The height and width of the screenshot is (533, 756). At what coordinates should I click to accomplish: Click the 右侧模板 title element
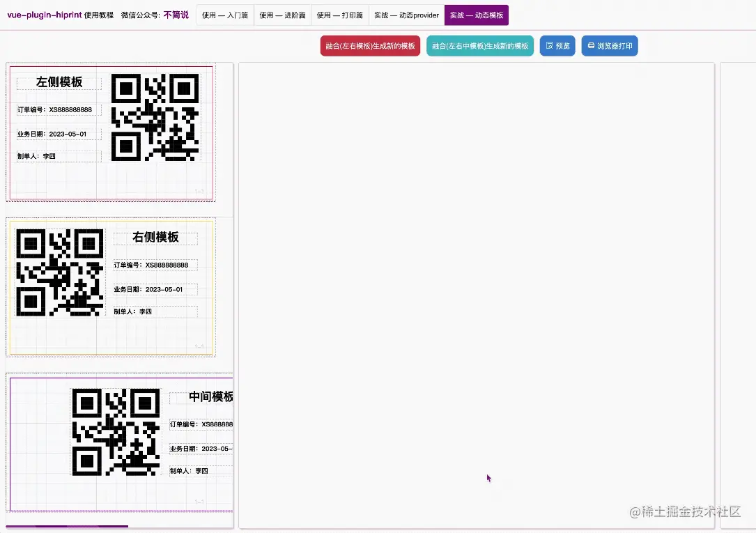(155, 238)
